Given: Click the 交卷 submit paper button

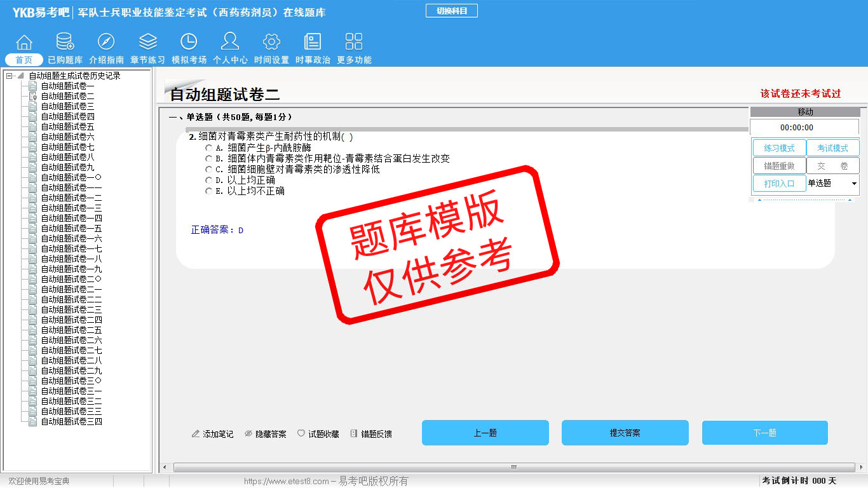Looking at the screenshot, I should pyautogui.click(x=832, y=166).
